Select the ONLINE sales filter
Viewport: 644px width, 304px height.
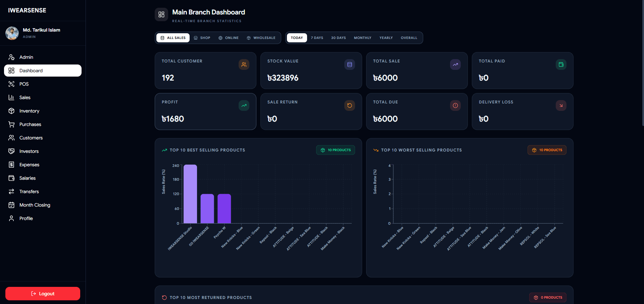click(229, 38)
